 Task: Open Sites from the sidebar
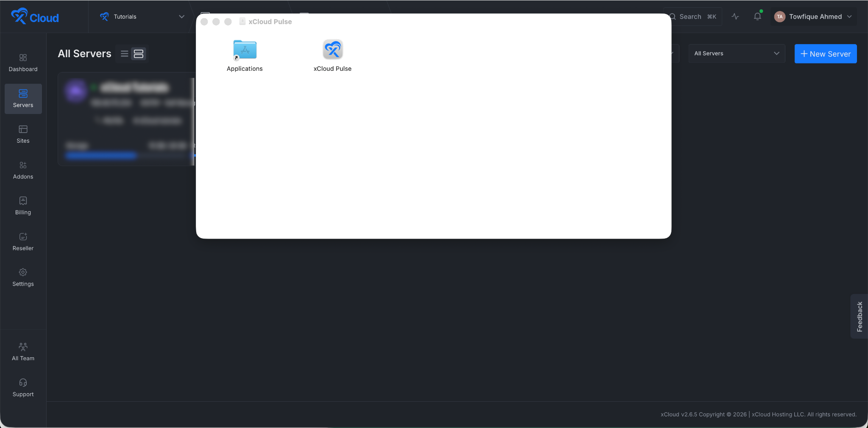[x=23, y=134]
